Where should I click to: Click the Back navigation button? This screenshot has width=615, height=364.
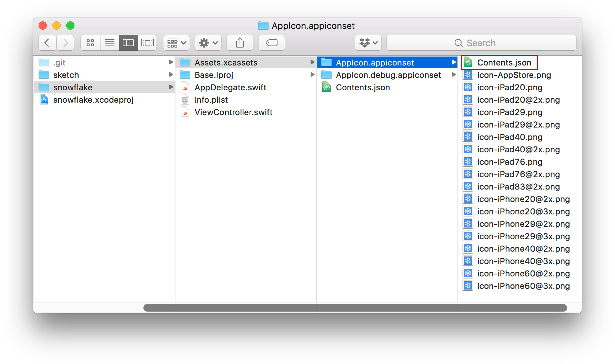click(47, 43)
